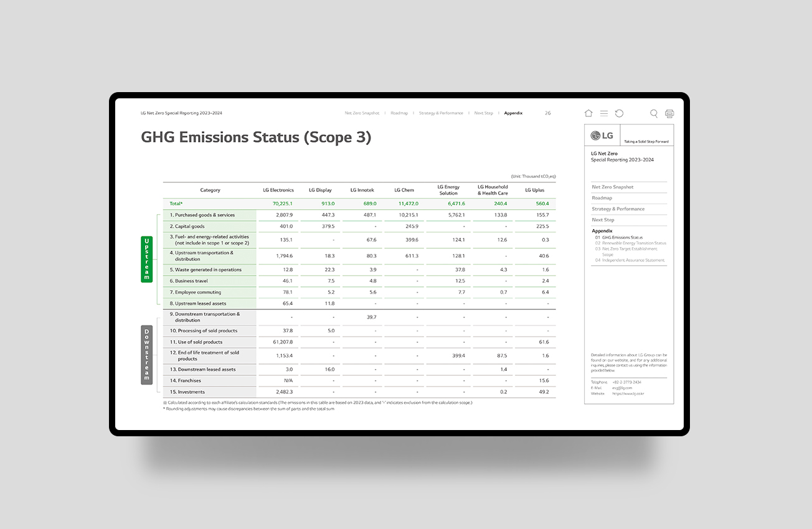Image resolution: width=812 pixels, height=529 pixels.
Task: Click the 39.7 value for LG Innotek
Action: 372,317
